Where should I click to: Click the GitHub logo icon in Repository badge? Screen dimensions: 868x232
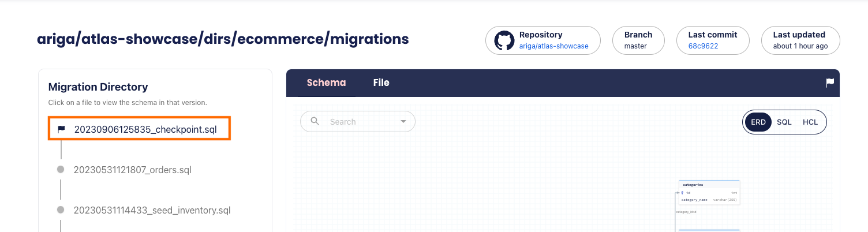(504, 40)
